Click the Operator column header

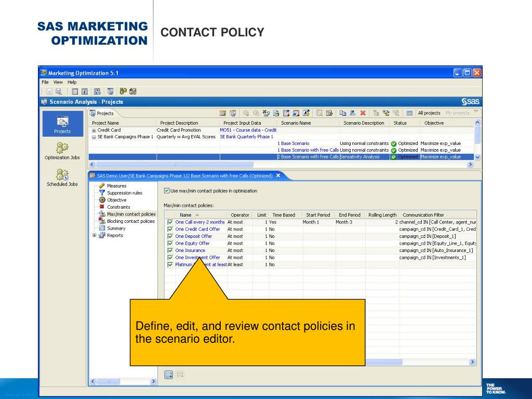click(240, 215)
